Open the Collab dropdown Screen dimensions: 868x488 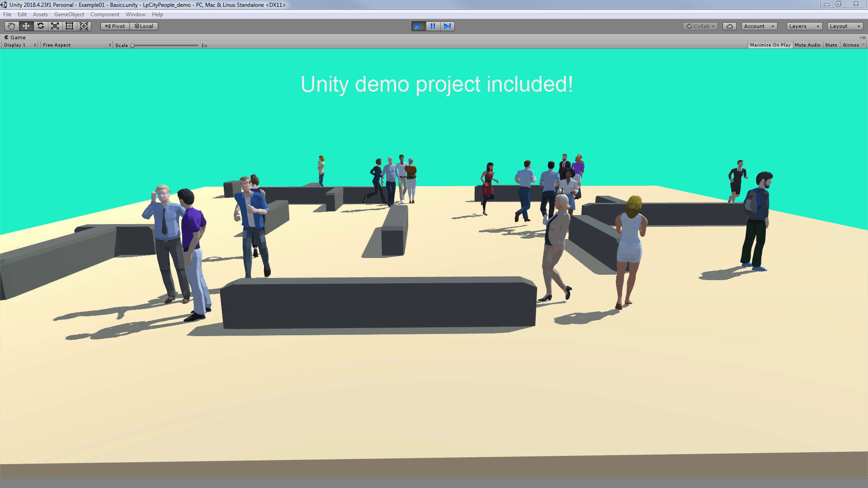click(x=700, y=26)
